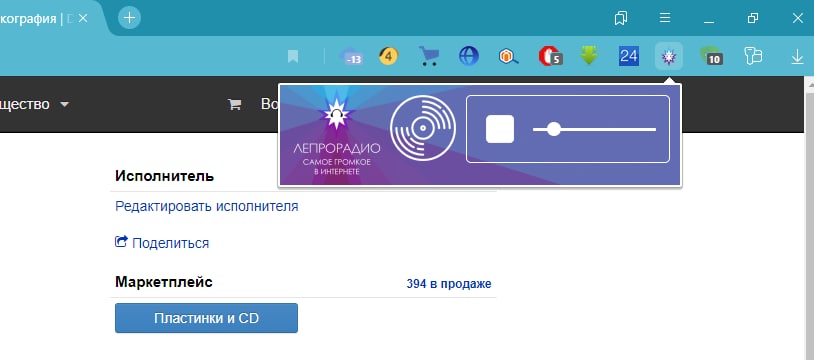
Task: Open the green download arrow extension
Action: pos(589,56)
